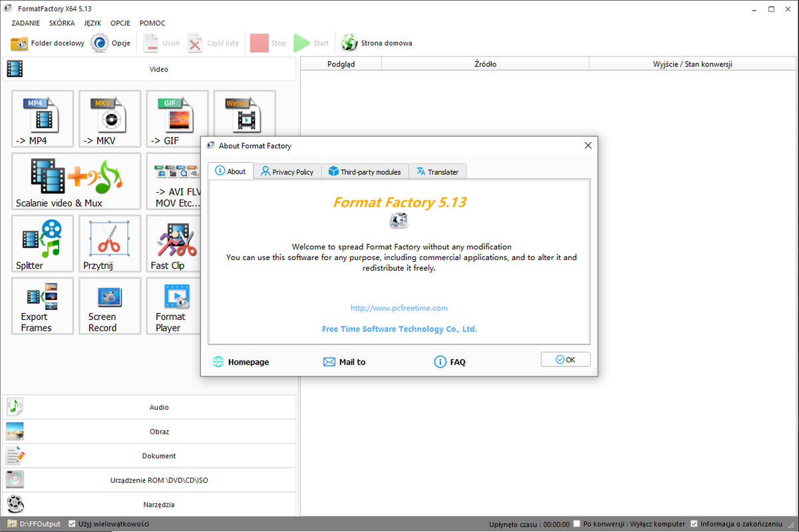Click the Folder docelowy toolbar button

(47, 43)
